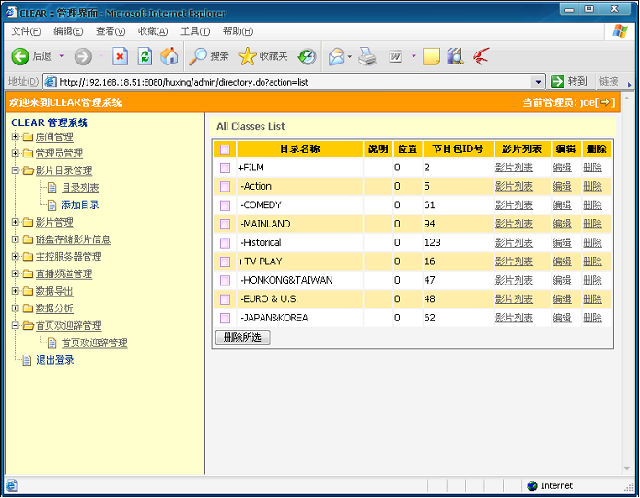Open the 编辑(E) menu

(x=68, y=31)
